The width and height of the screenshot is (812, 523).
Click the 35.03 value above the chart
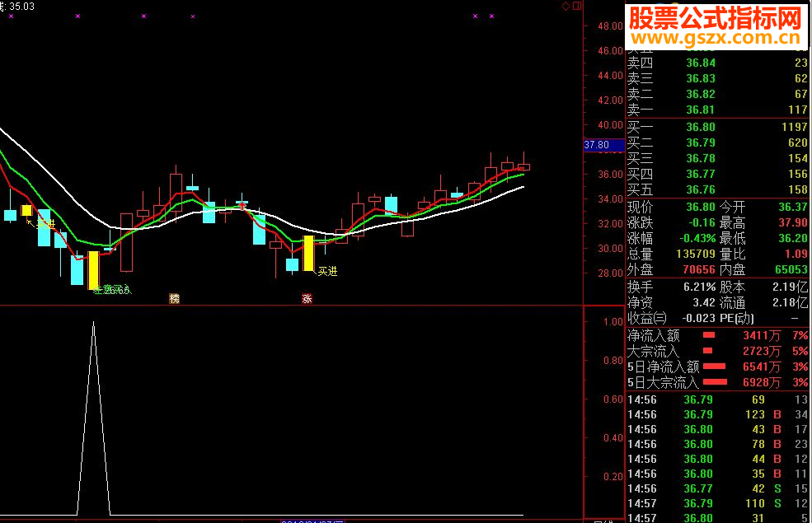coord(21,7)
